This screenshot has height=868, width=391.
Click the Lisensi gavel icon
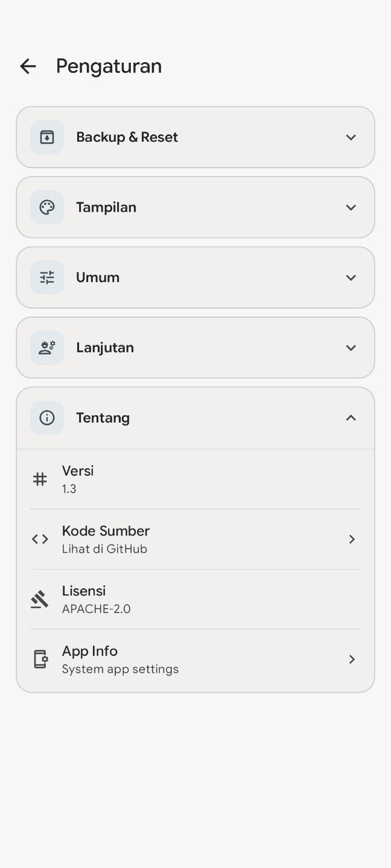[x=40, y=600]
